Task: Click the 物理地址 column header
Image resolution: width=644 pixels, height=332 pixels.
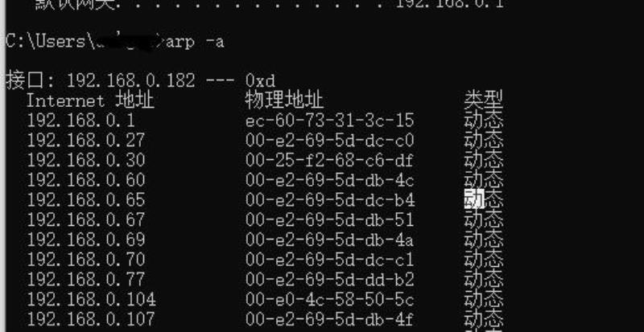Action: coord(284,100)
